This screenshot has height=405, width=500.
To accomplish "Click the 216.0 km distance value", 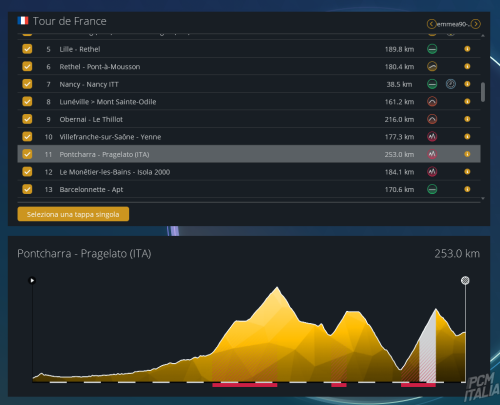I will tap(399, 119).
